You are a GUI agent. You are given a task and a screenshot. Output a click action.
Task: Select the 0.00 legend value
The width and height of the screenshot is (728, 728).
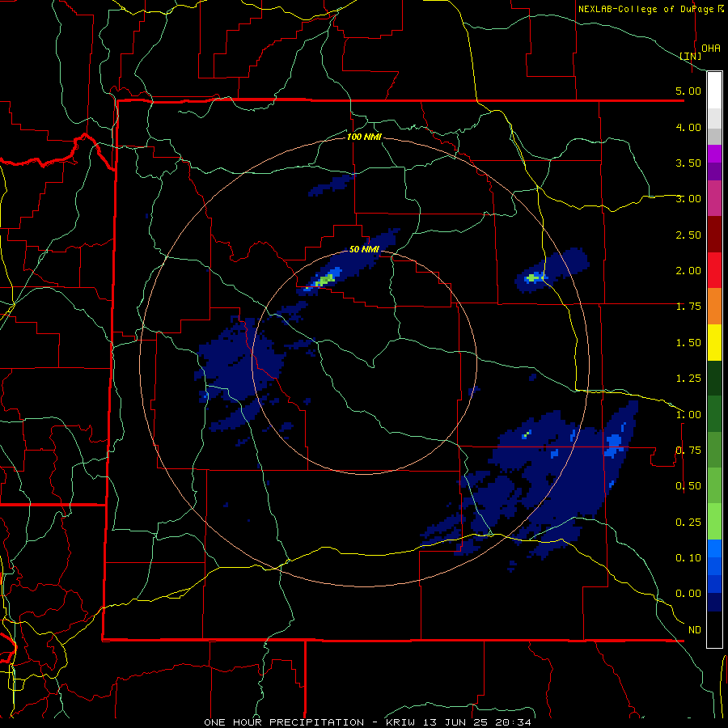pyautogui.click(x=688, y=593)
